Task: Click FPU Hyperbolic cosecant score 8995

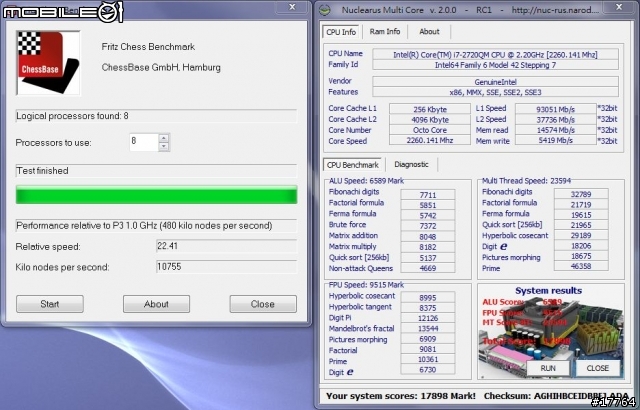Action: coord(428,298)
